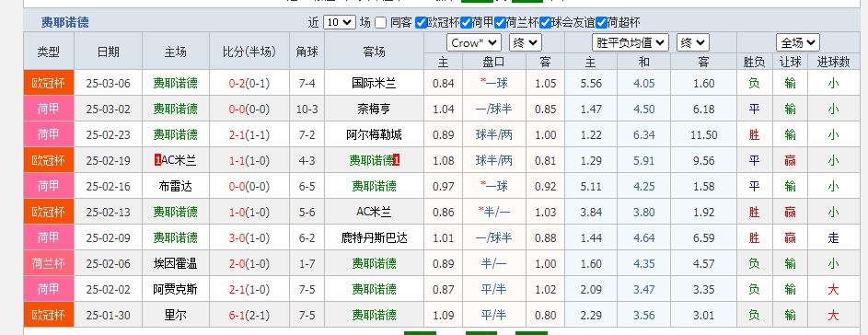Click the 6-1 score on 25-01-30

(x=237, y=315)
